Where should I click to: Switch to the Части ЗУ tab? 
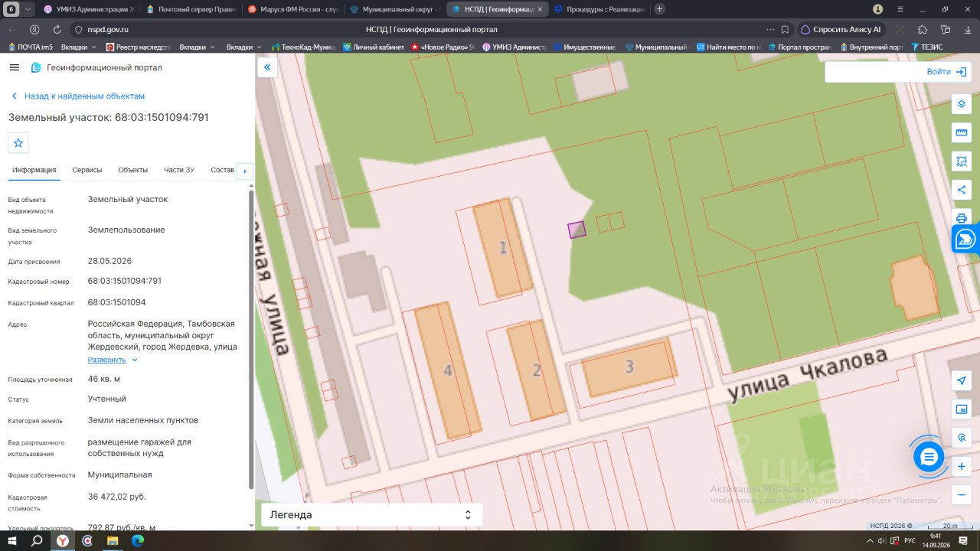click(179, 170)
